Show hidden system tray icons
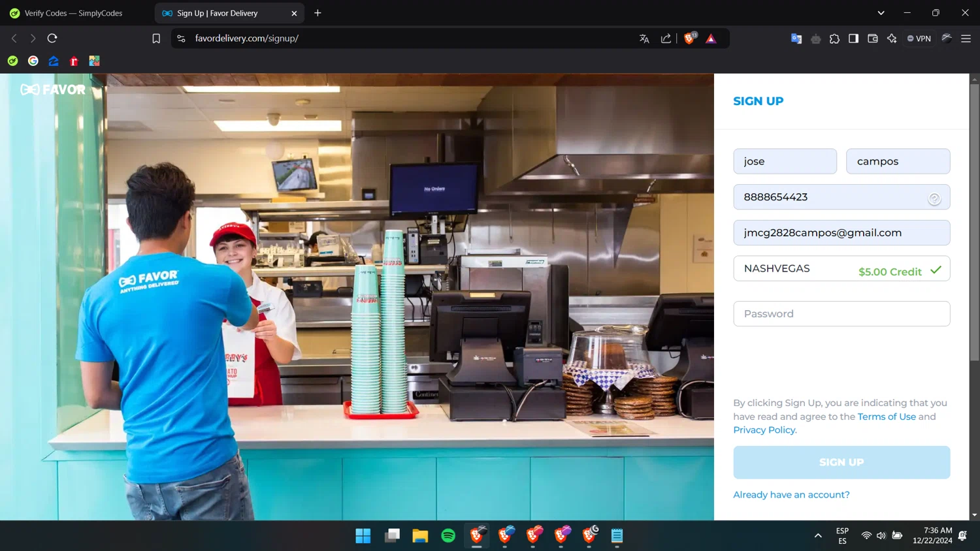The height and width of the screenshot is (551, 980). (818, 536)
